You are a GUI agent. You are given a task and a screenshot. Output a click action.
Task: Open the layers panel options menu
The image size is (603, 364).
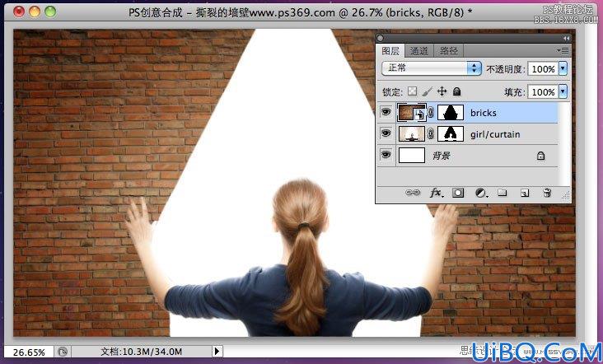tap(563, 50)
